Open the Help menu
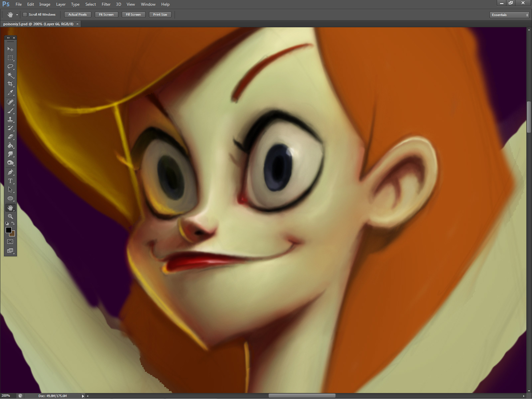Image resolution: width=532 pixels, height=399 pixels. 165,4
